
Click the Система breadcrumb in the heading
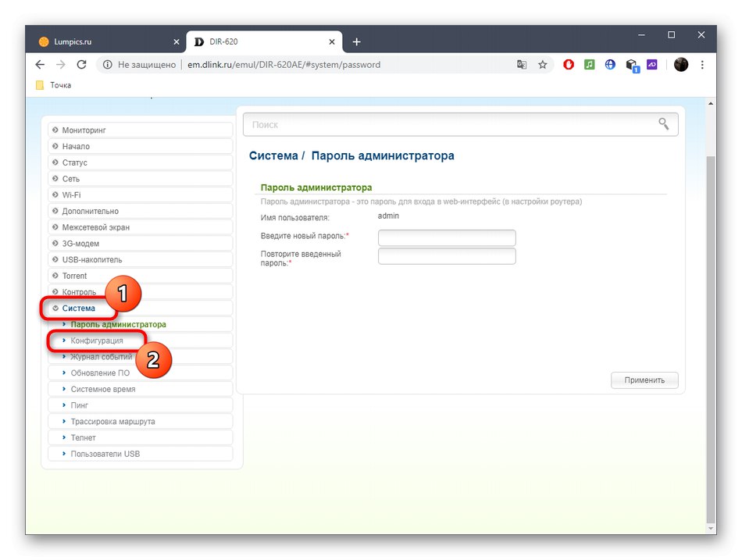click(273, 155)
